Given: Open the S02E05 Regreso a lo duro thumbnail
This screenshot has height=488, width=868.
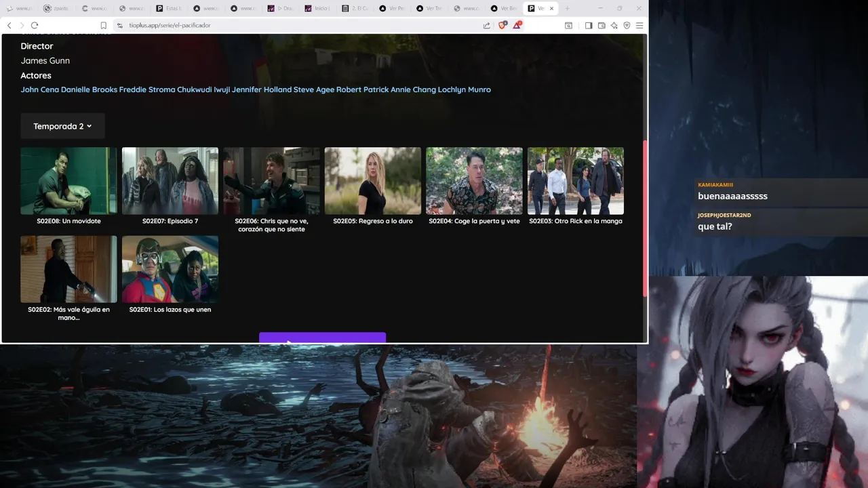Looking at the screenshot, I should tap(373, 181).
